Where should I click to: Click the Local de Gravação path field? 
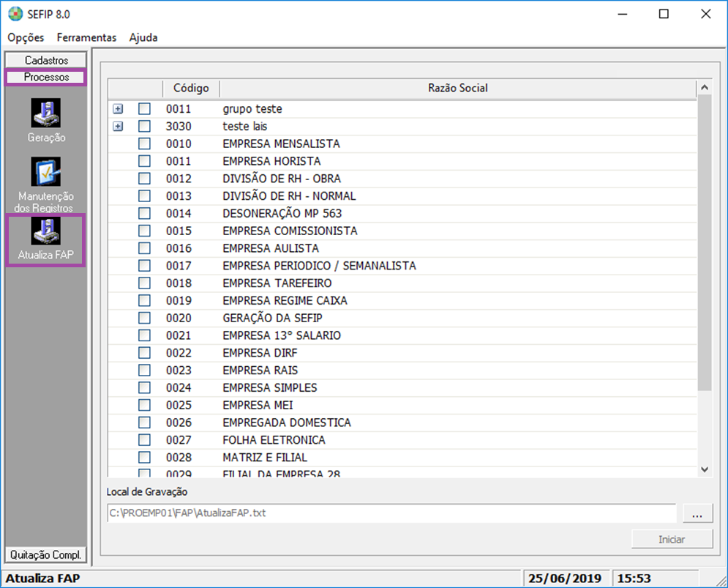(391, 513)
